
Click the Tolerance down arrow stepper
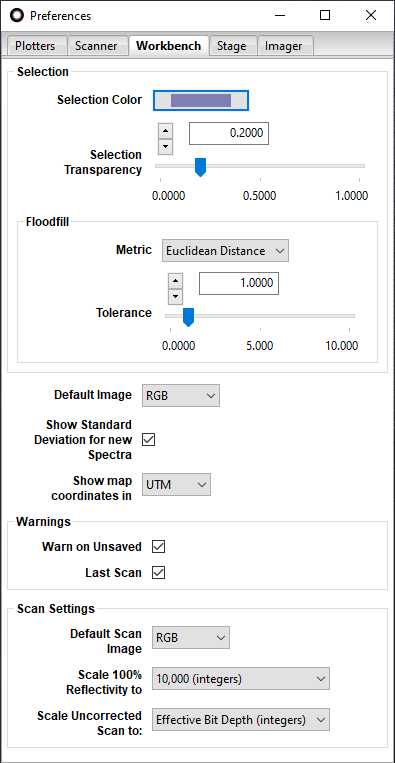(176, 296)
